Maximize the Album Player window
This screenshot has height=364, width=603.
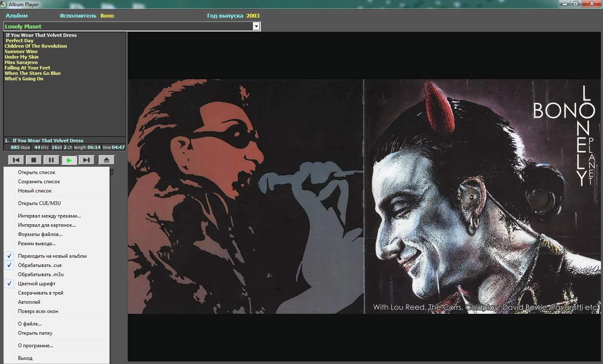coord(576,3)
